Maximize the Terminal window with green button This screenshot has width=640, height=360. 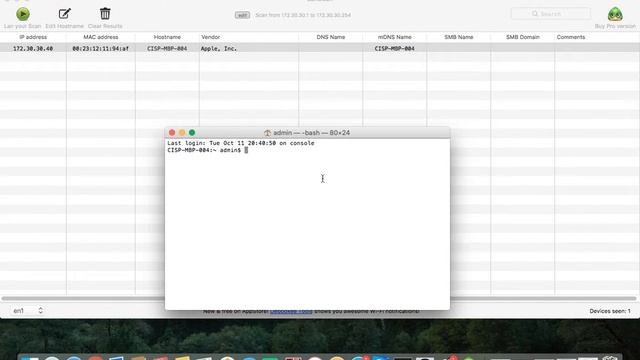(192, 133)
